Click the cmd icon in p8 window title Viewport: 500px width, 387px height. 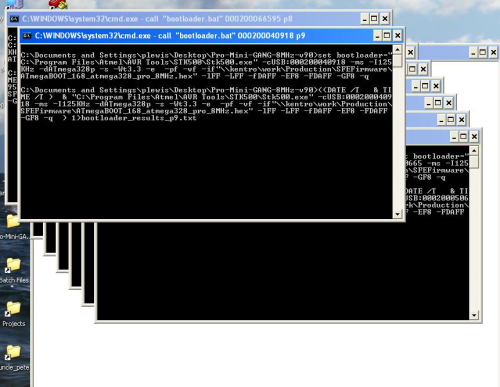tap(14, 19)
